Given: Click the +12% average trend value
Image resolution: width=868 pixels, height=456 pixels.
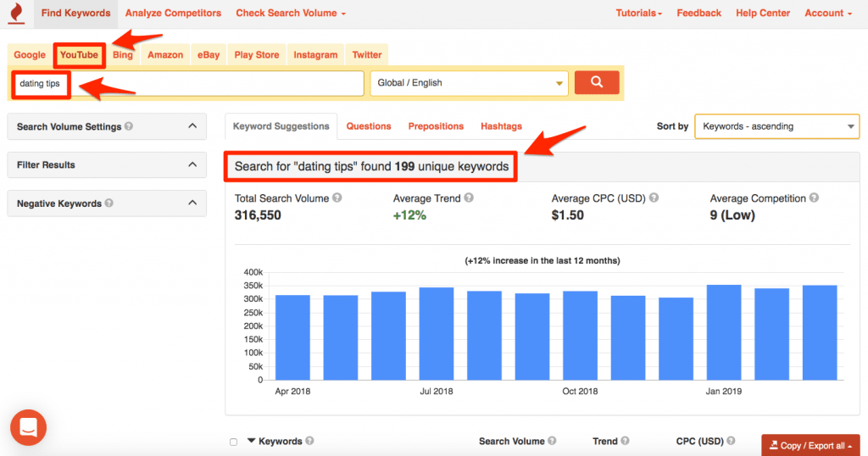Looking at the screenshot, I should click(409, 215).
